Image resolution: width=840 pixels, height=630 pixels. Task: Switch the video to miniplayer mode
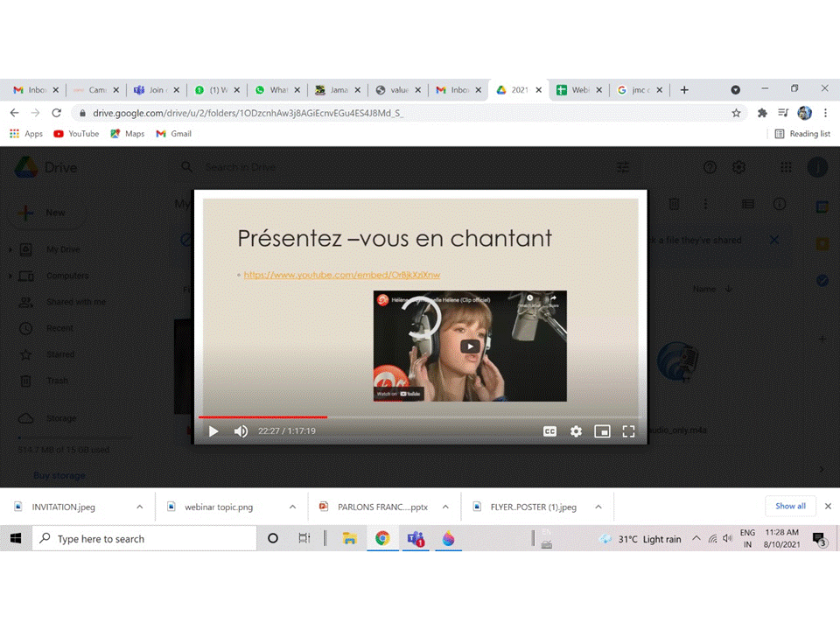tap(602, 431)
